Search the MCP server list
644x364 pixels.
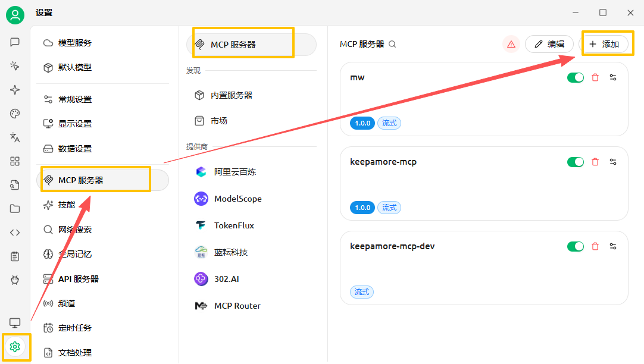pyautogui.click(x=392, y=45)
